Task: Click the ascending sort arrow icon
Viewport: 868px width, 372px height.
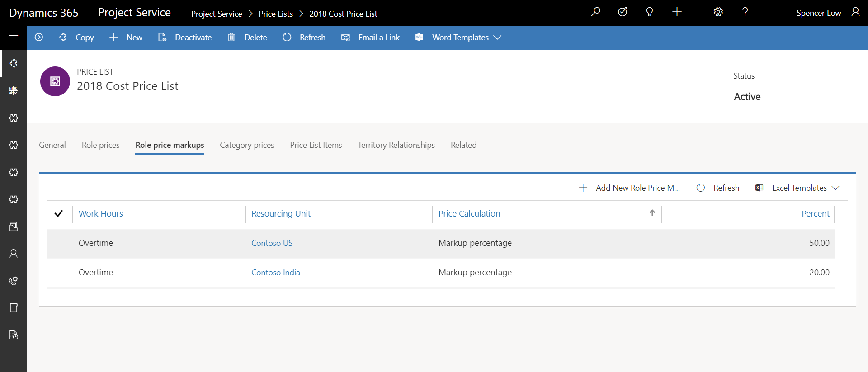Action: pos(652,213)
